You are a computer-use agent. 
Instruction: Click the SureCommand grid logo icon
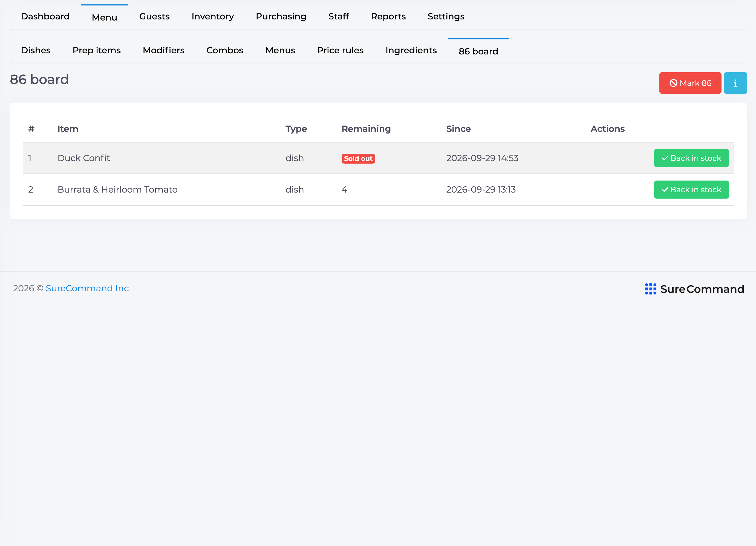(650, 289)
